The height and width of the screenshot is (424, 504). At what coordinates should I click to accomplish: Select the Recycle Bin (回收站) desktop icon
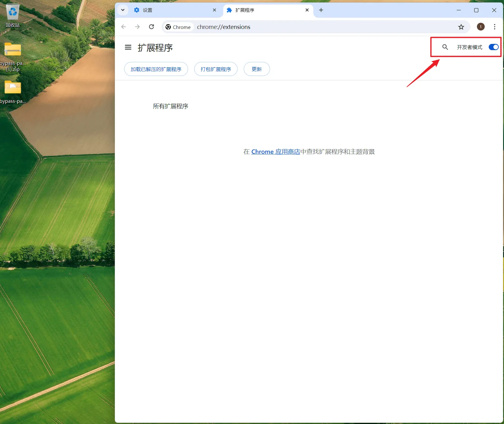point(12,16)
